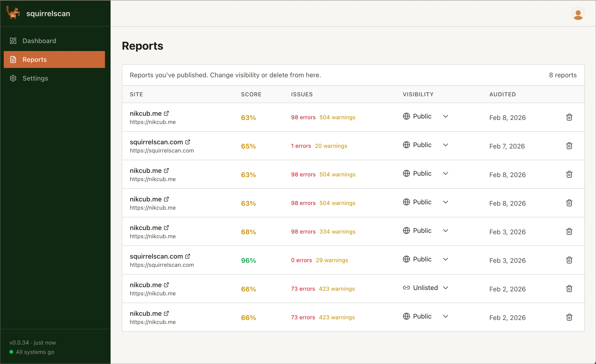The height and width of the screenshot is (364, 596).
Task: Open visibility dropdown on the 96% squirrelscan.com row
Action: pyautogui.click(x=446, y=259)
